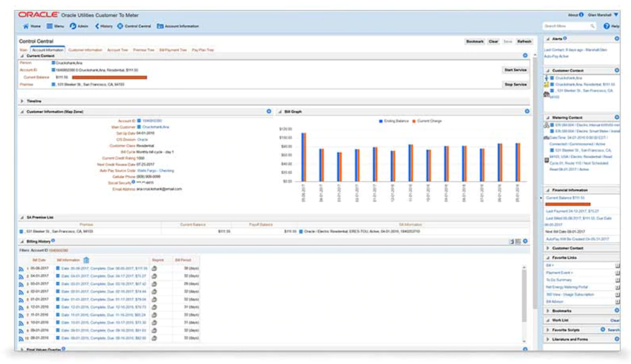This screenshot has height=364, width=631.
Task: Click the Bill Information column sort icon
Action: [86, 260]
